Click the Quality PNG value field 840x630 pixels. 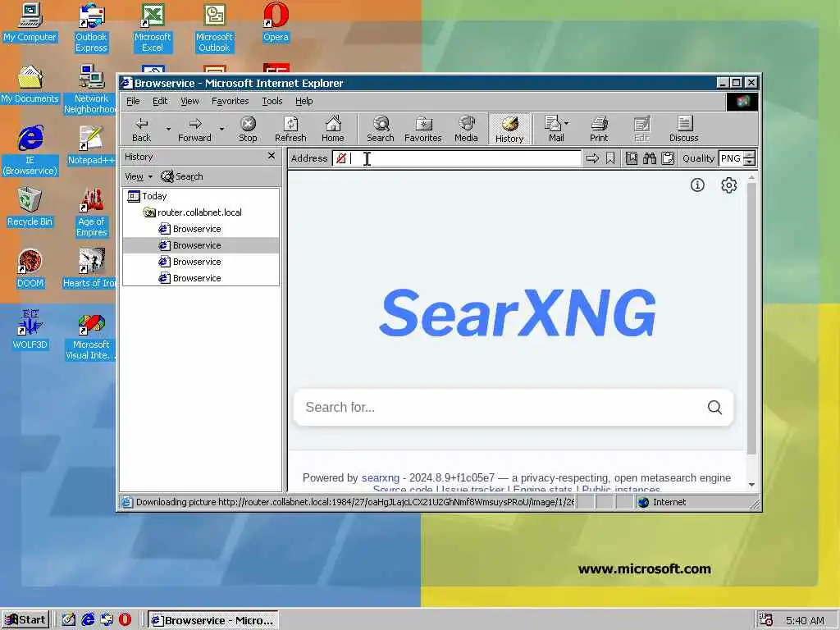coord(731,158)
